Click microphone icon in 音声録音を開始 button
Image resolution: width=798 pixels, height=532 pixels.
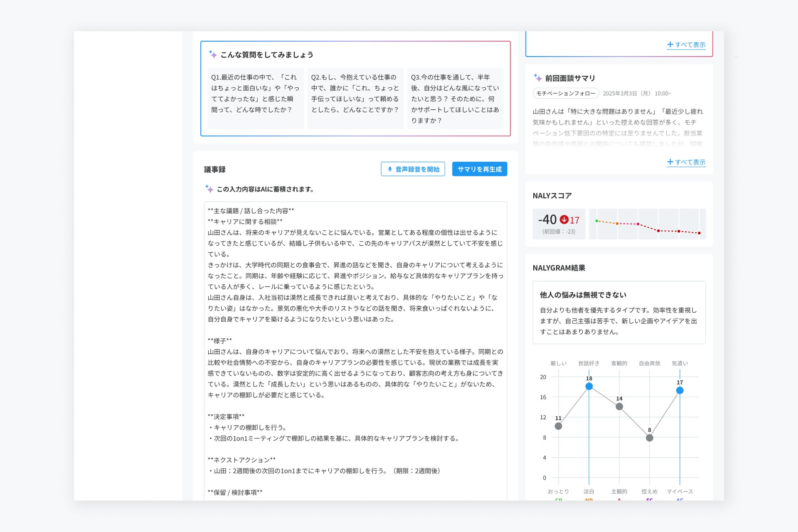[x=390, y=169]
